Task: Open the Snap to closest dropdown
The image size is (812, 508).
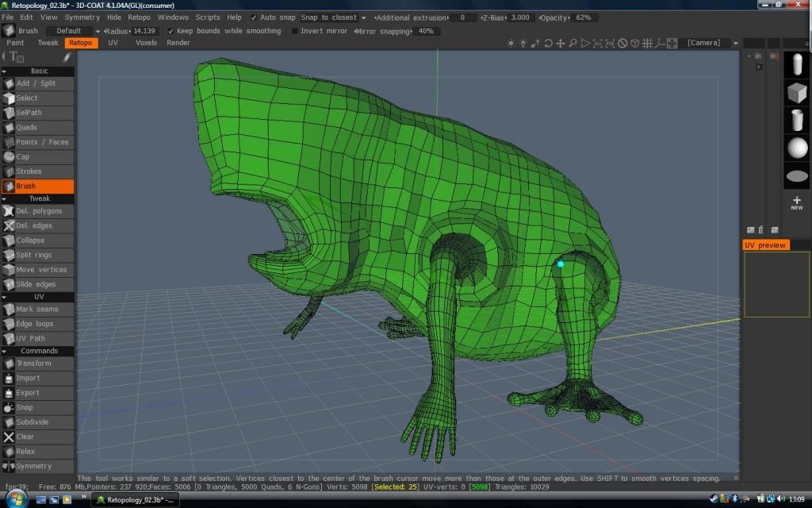Action: (x=333, y=17)
